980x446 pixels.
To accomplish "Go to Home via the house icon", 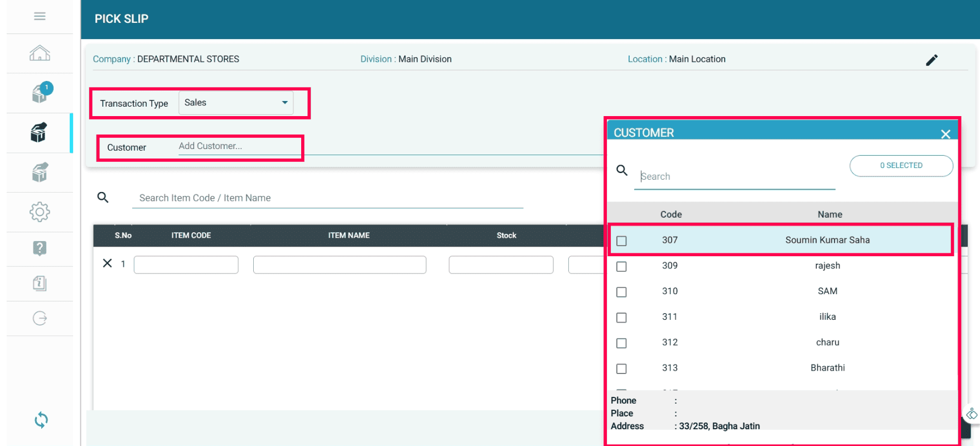I will tap(40, 53).
